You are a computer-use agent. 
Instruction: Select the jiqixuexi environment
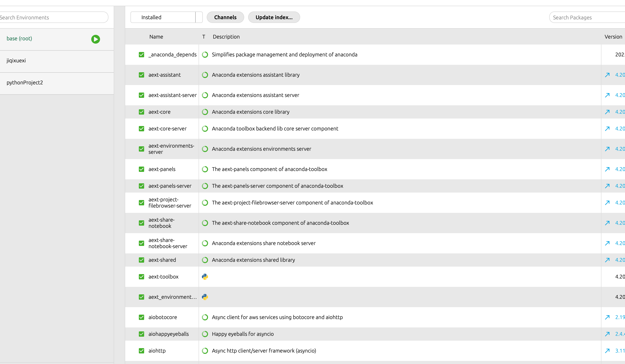57,61
